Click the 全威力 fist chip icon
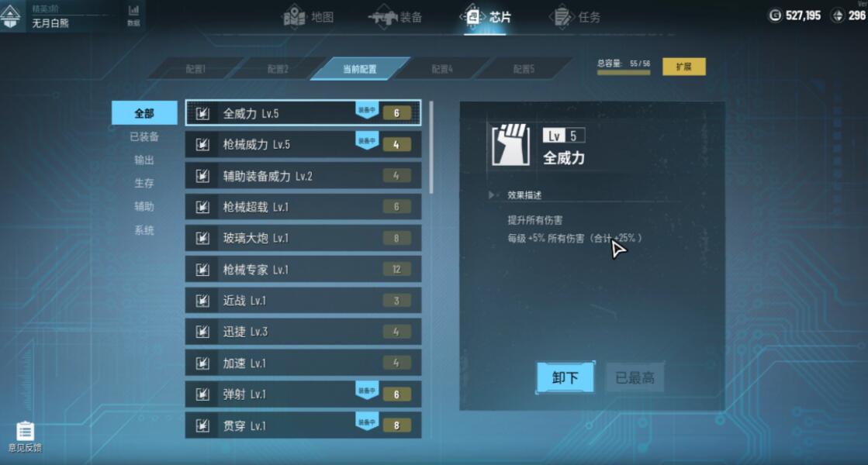The height and width of the screenshot is (465, 868). [510, 145]
